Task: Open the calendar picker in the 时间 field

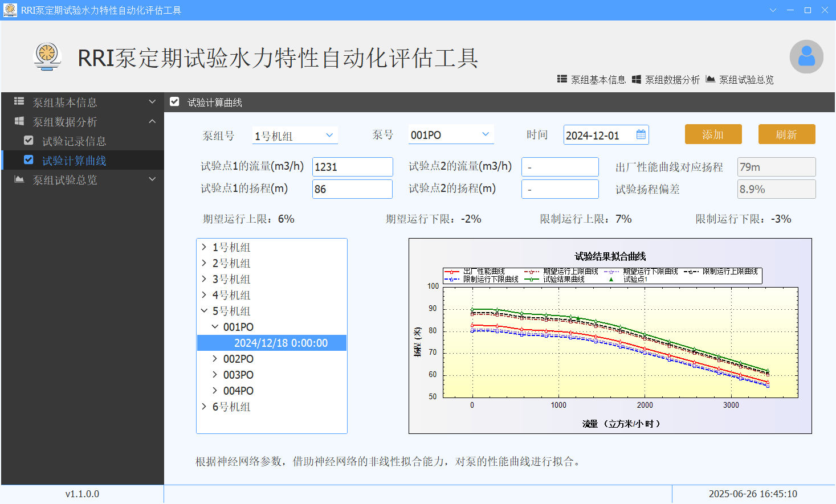Action: pos(641,135)
